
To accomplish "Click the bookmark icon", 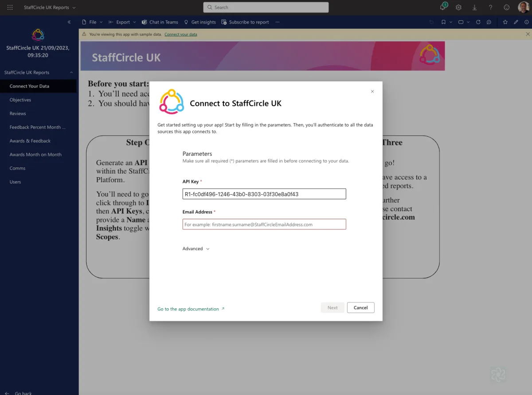I will click(443, 22).
